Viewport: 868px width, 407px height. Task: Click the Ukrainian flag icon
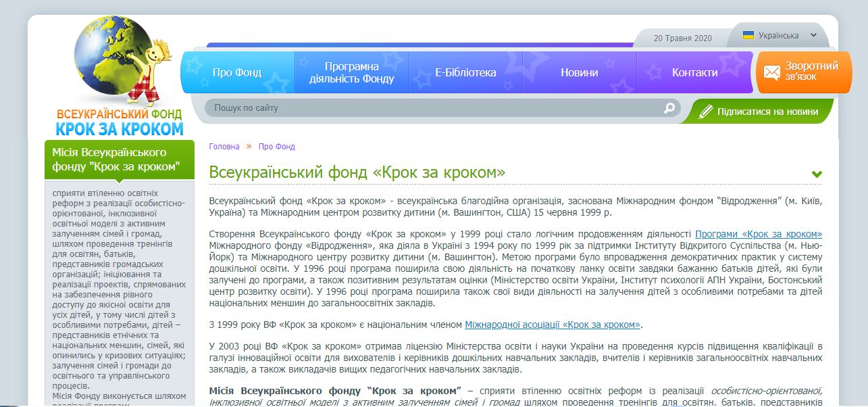(x=748, y=36)
